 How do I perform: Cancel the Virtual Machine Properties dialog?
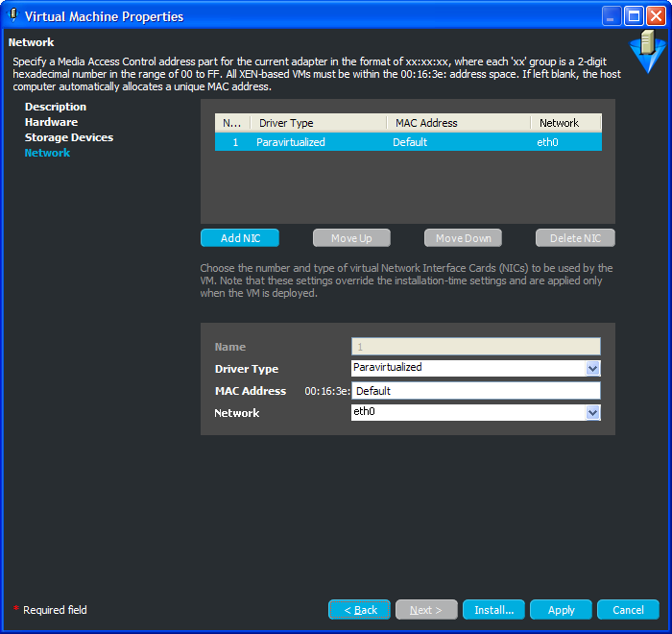point(628,610)
